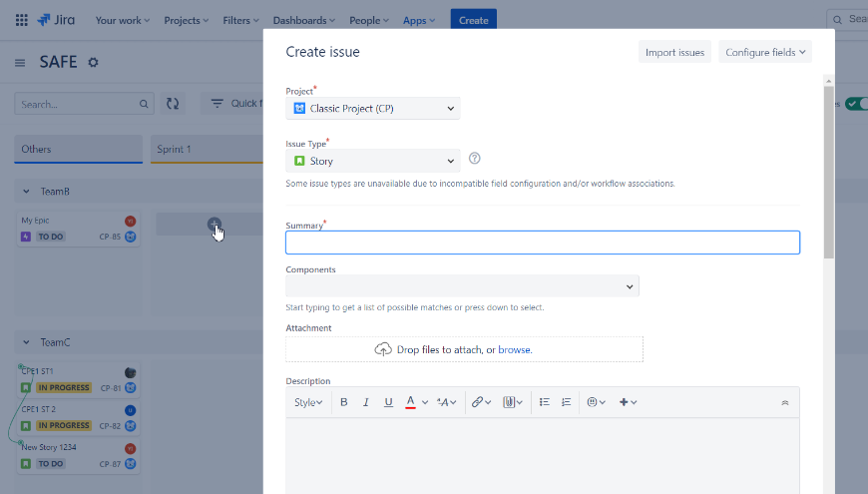Open the Dashboards menu
Viewport: 868px width, 494px height.
[x=304, y=21]
